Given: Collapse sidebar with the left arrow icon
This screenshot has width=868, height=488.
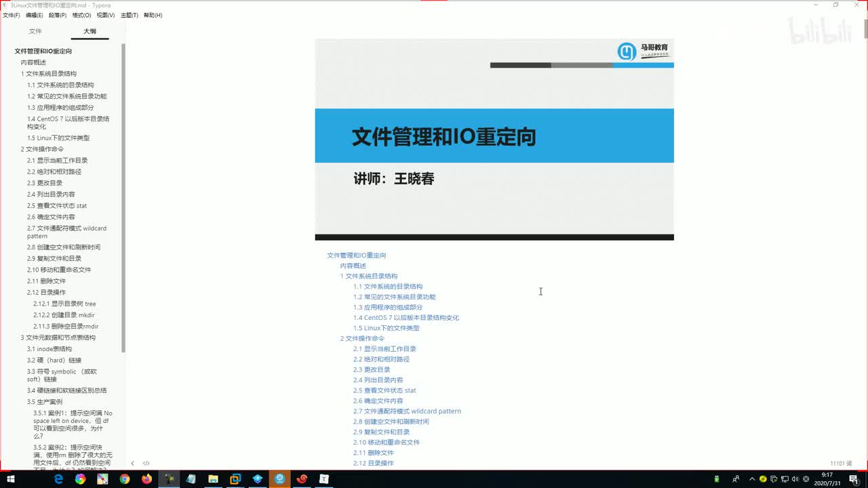Looking at the screenshot, I should coord(133,464).
